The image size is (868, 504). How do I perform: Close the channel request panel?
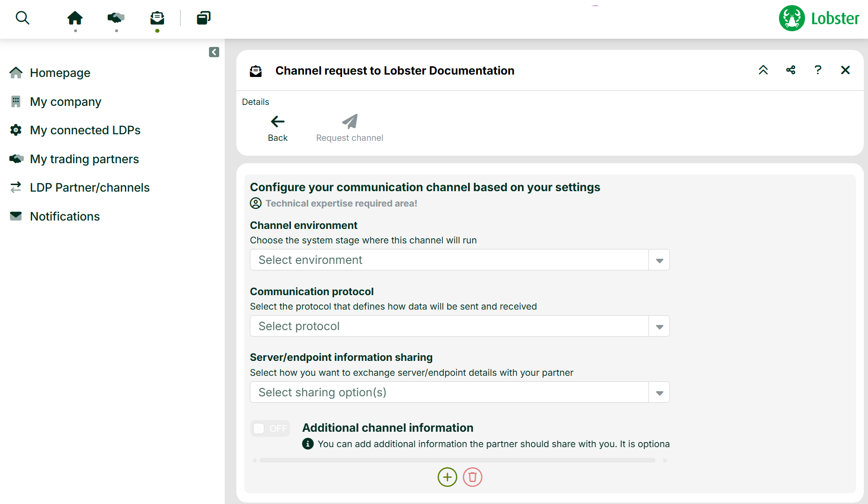tap(845, 70)
